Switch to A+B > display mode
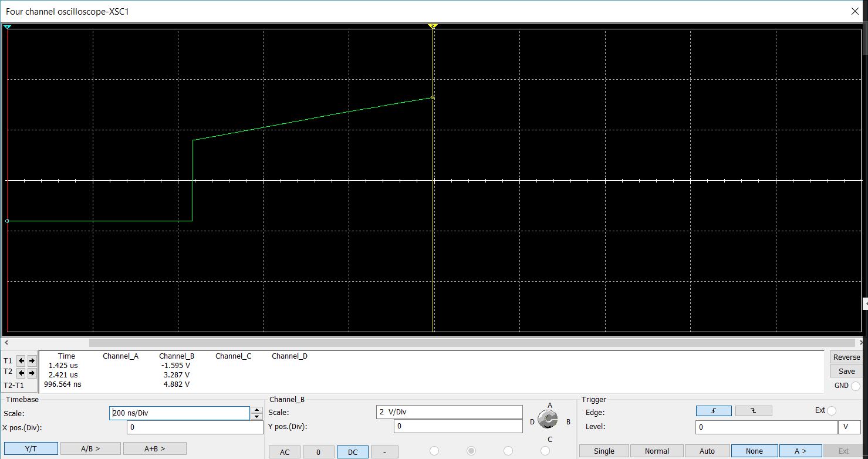The image size is (868, 459). (155, 448)
